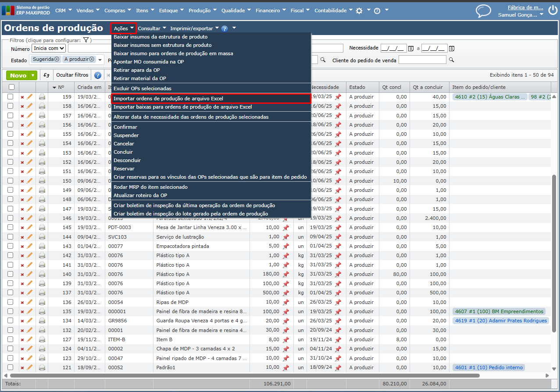Click the power logout icon
The height and width of the screenshot is (392, 560).
point(552,9)
